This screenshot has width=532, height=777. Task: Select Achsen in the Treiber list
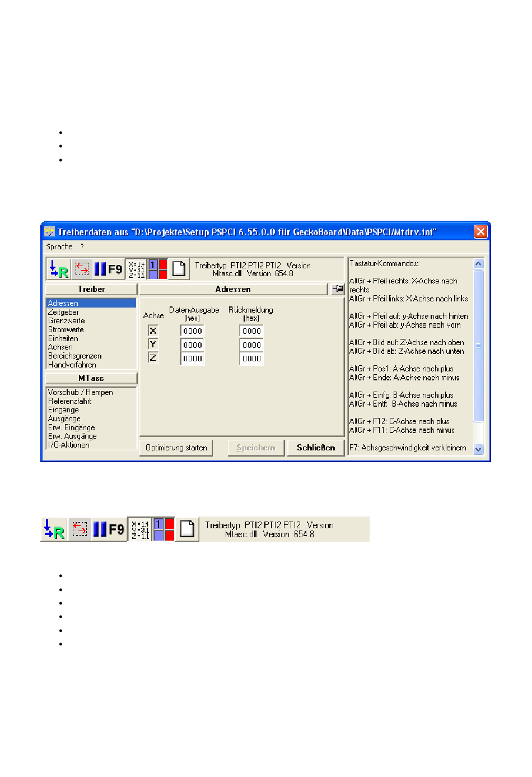[91, 347]
